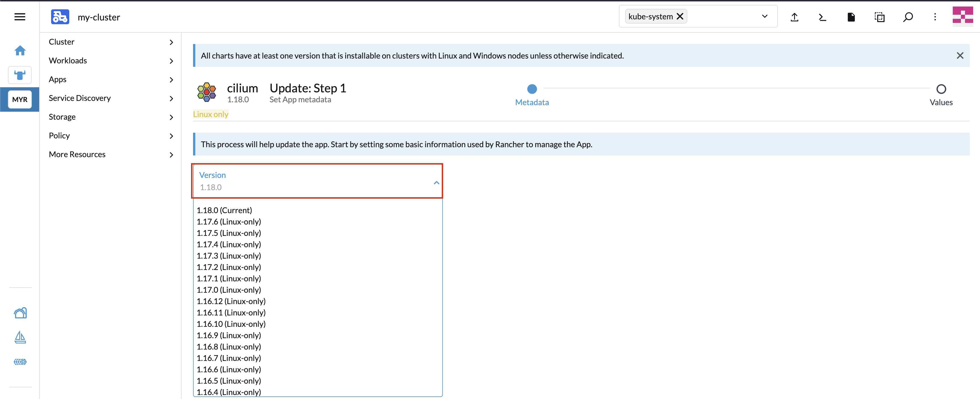Expand the Storage menu

[111, 117]
